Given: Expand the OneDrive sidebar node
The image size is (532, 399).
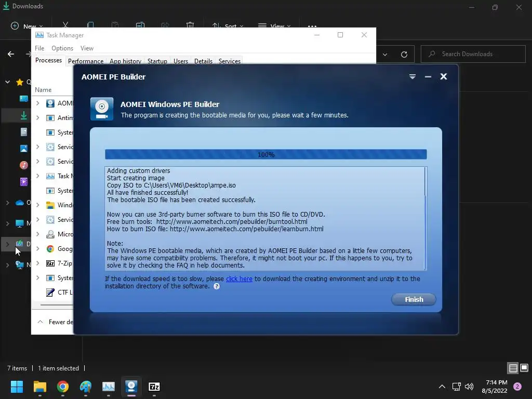Looking at the screenshot, I should (7, 203).
